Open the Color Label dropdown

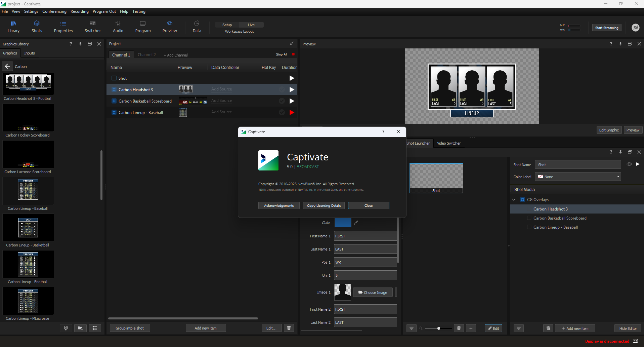(x=578, y=177)
